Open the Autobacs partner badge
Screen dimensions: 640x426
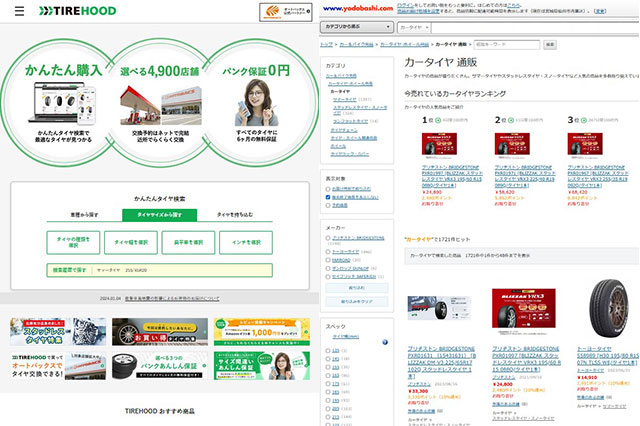[x=286, y=12]
